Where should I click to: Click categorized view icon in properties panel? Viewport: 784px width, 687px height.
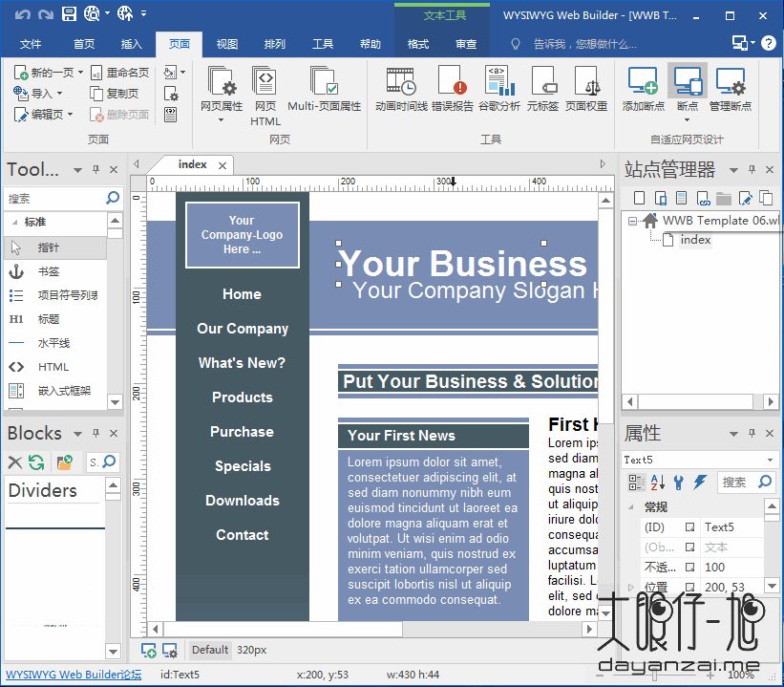click(636, 482)
